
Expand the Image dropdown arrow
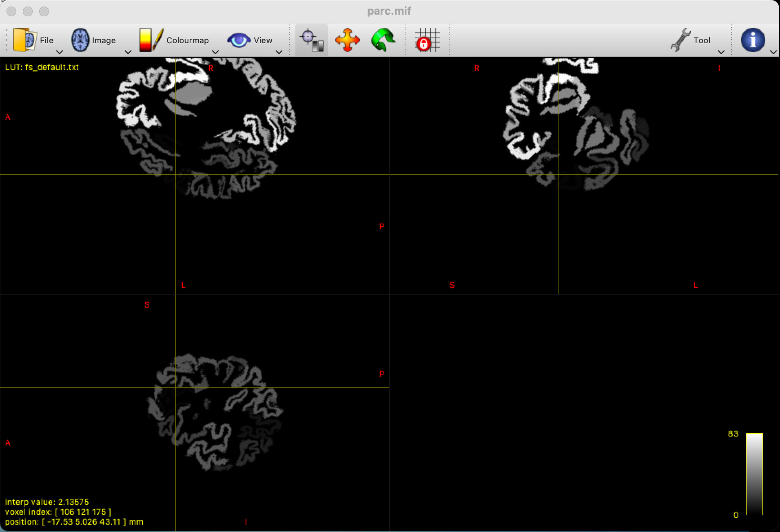click(128, 52)
